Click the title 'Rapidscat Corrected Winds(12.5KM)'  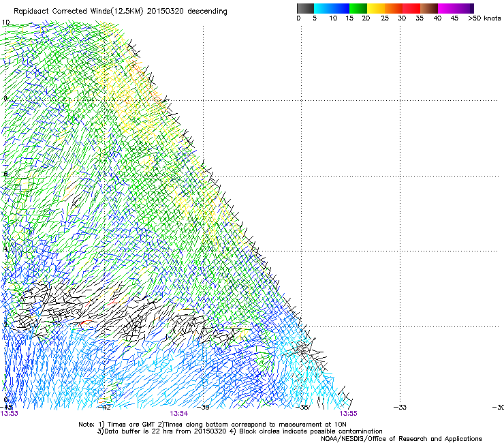pyautogui.click(x=79, y=12)
